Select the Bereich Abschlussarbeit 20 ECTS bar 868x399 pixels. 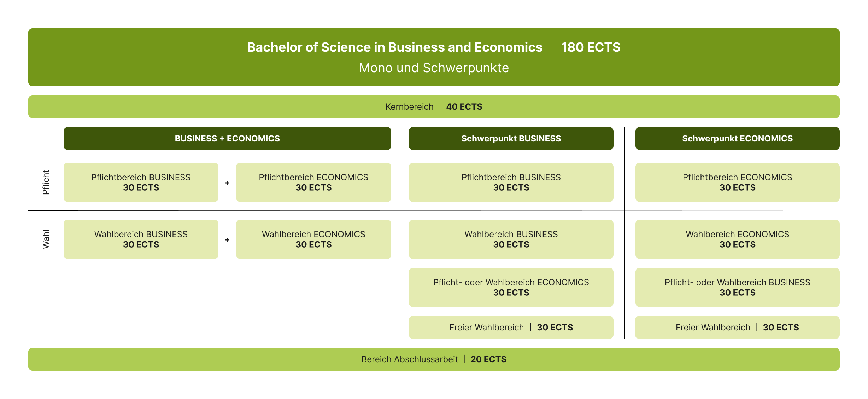click(434, 359)
